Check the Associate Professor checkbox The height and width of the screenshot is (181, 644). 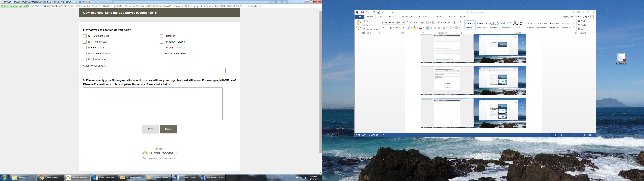[x=161, y=42]
